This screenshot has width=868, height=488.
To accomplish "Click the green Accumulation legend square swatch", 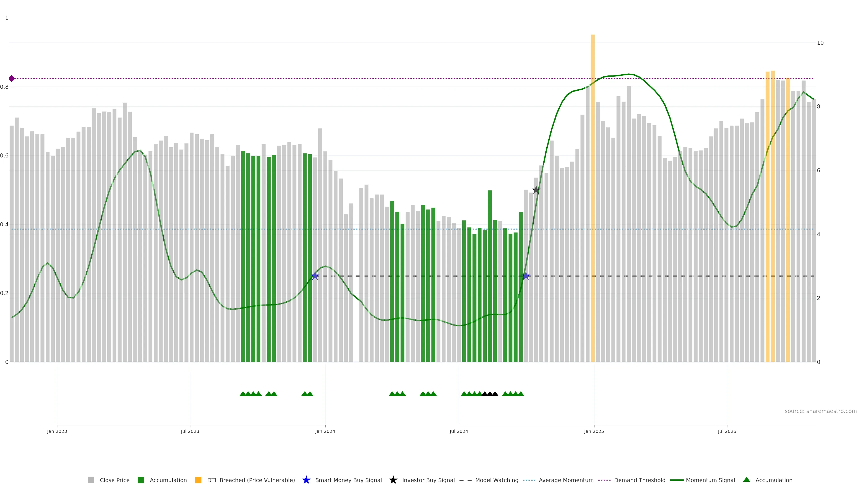I will [141, 480].
